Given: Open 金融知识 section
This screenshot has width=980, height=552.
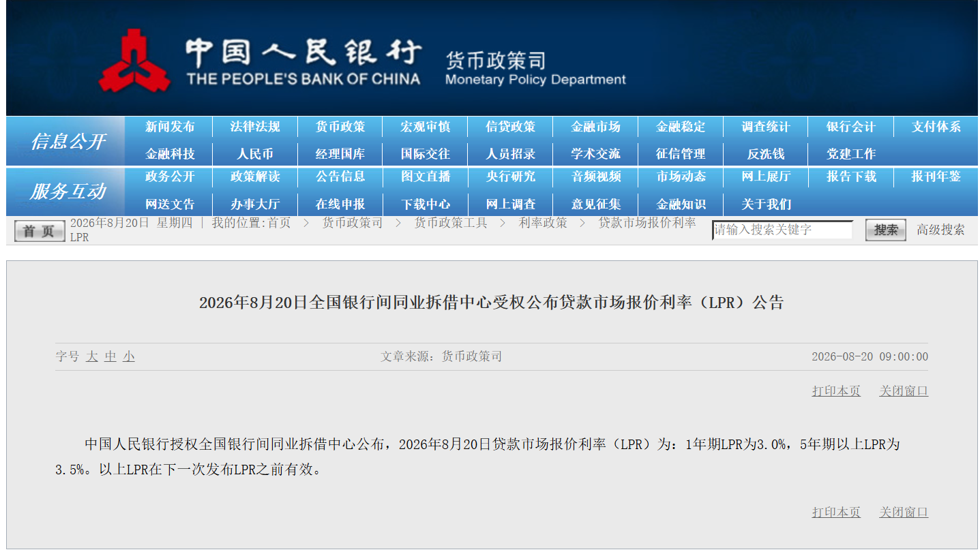Looking at the screenshot, I should click(x=681, y=204).
